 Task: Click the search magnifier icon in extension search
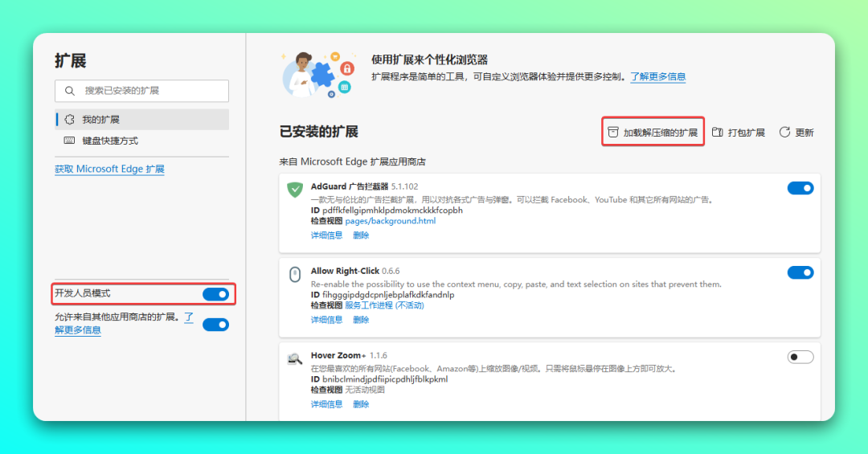coord(70,91)
